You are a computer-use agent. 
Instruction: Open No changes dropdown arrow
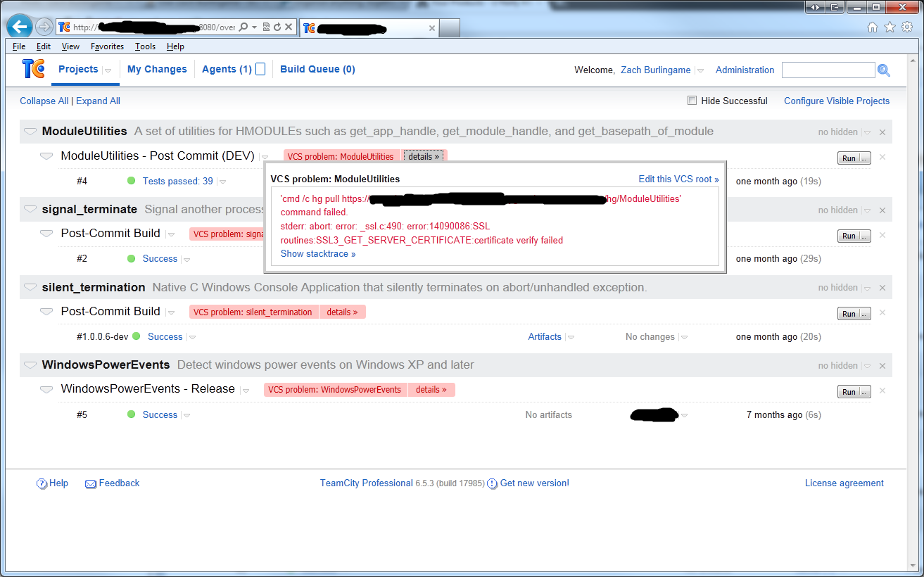coord(684,337)
